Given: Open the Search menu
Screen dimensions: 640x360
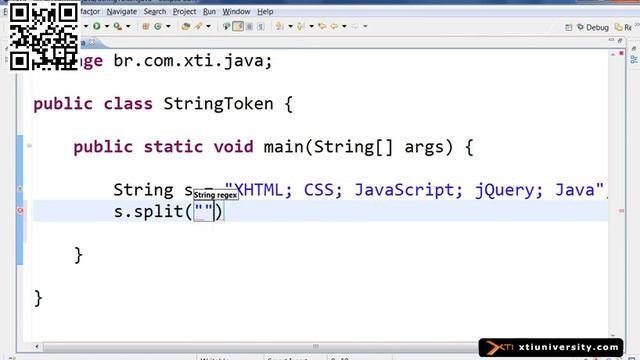Looking at the screenshot, I should point(155,11).
